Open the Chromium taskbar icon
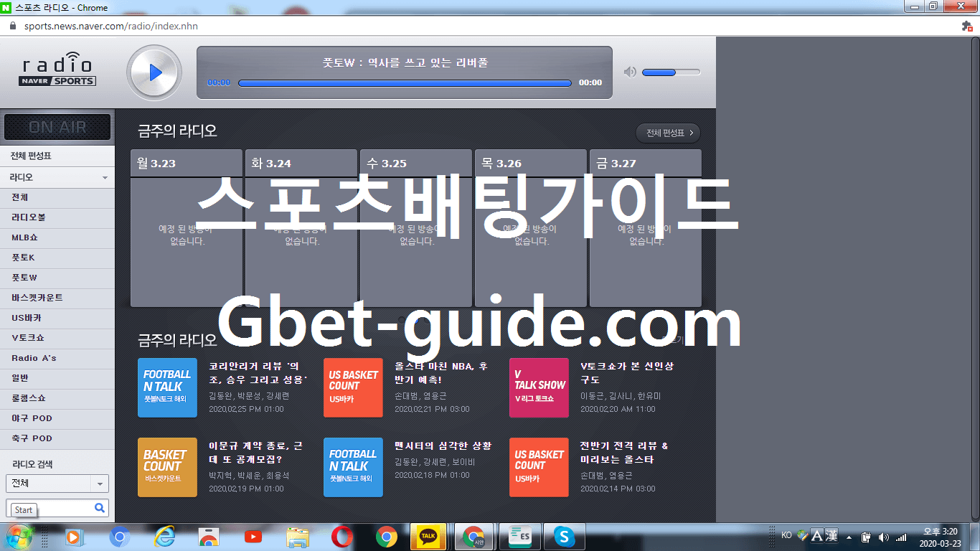980x551 pixels. click(119, 537)
